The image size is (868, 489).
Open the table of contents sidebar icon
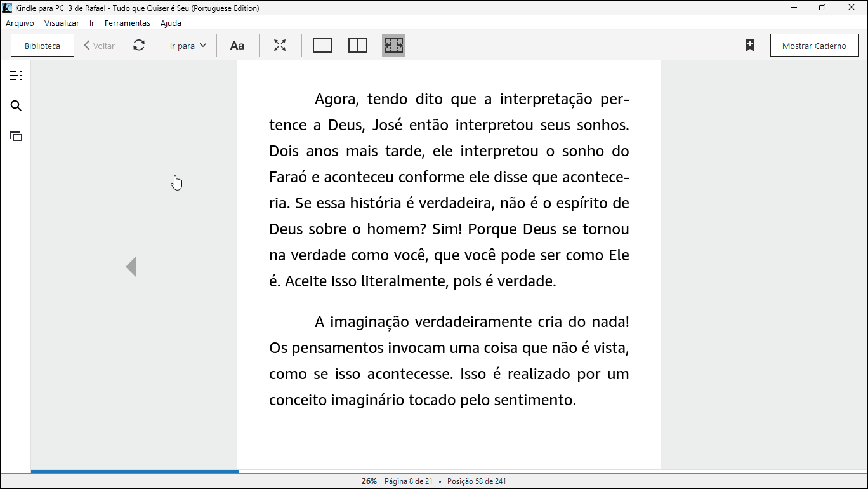click(16, 76)
